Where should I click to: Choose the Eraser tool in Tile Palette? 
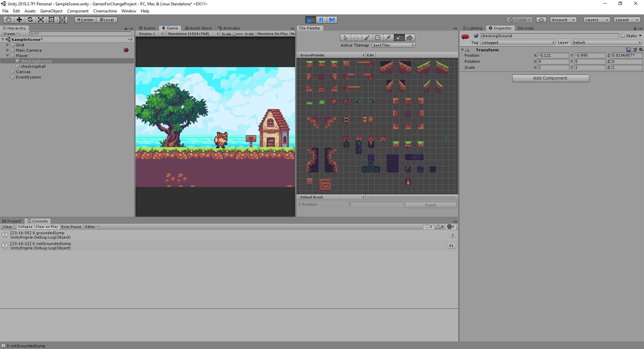pyautogui.click(x=399, y=38)
